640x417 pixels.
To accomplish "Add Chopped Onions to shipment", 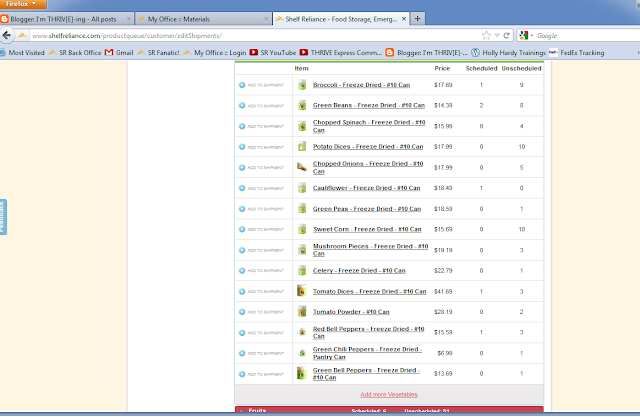I will coord(261,168).
